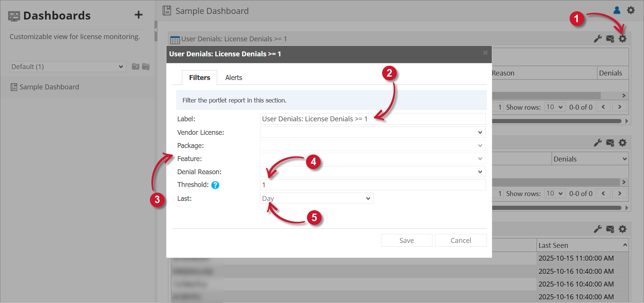
Task: Open the Denial Reason dropdown
Action: (373, 172)
